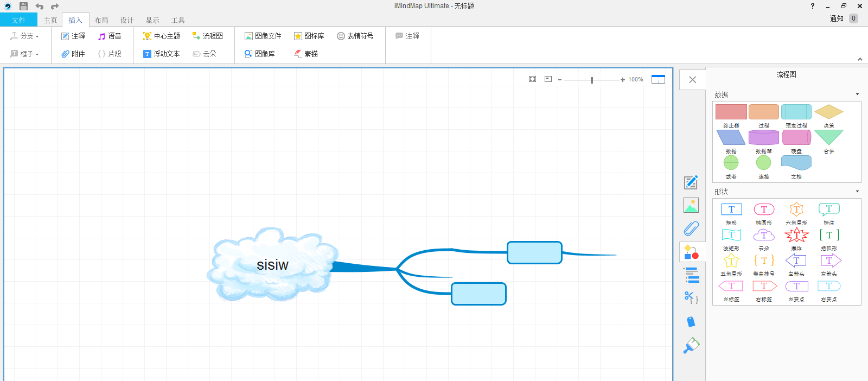
Task: Insert an 图像文件 image file
Action: coord(263,36)
